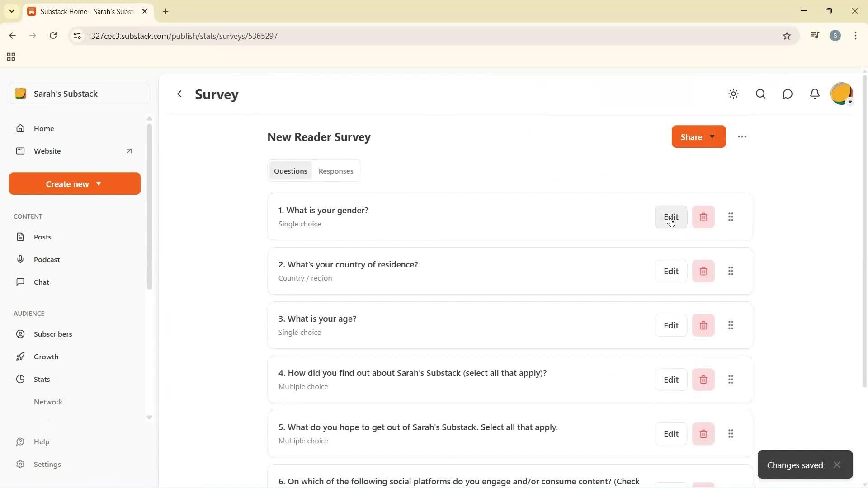Select Subscribers in the Audience section
Viewport: 868px width, 488px height.
click(53, 334)
